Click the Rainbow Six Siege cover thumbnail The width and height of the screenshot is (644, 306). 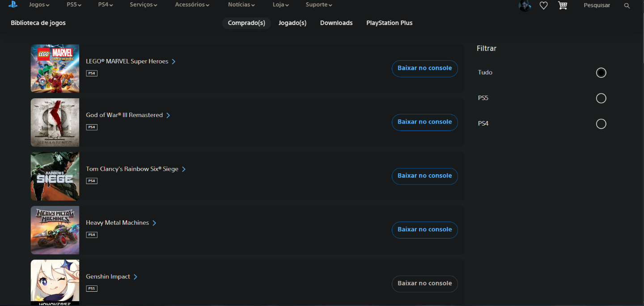pos(55,176)
